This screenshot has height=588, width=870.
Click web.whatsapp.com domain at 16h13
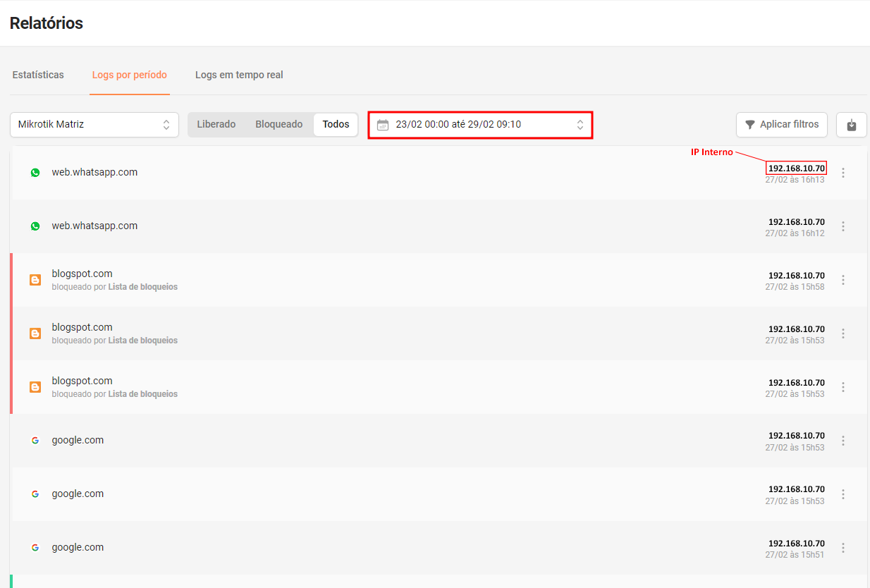pyautogui.click(x=94, y=172)
